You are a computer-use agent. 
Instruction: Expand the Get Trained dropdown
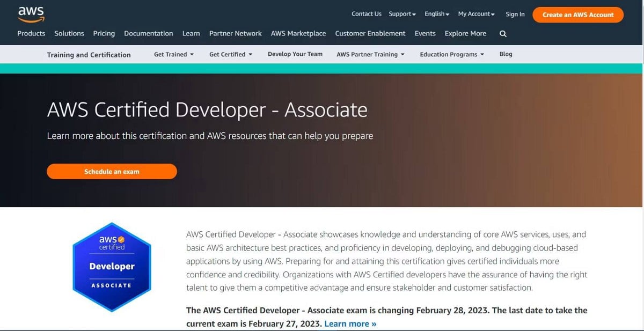pyautogui.click(x=174, y=54)
